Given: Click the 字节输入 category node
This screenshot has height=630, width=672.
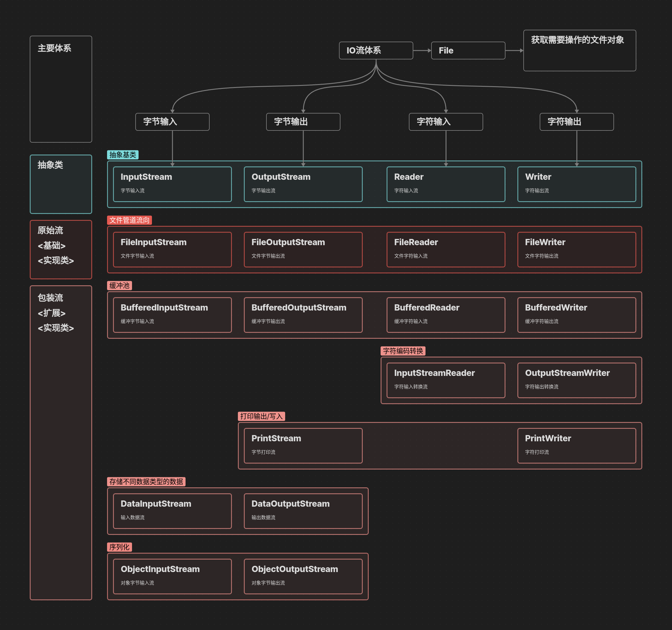Looking at the screenshot, I should pyautogui.click(x=172, y=122).
